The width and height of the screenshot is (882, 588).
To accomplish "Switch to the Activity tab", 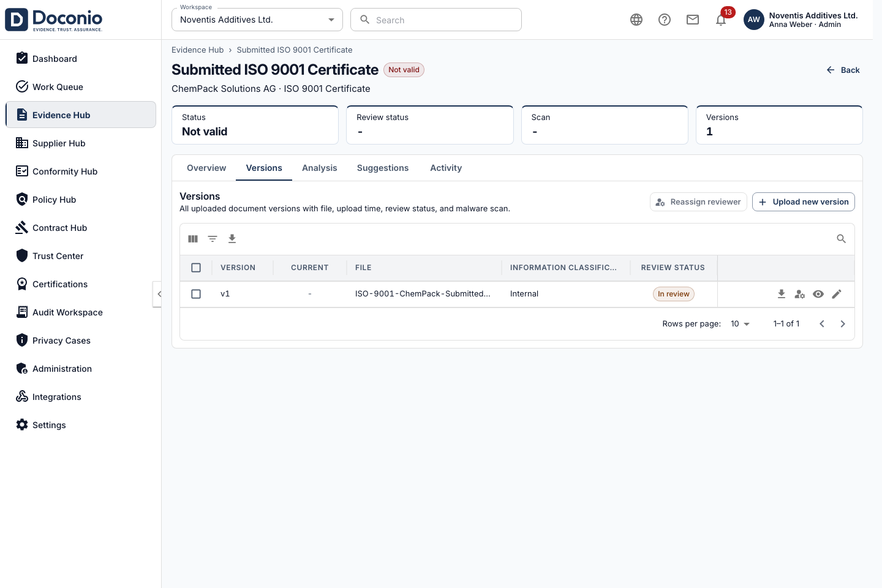I will [x=446, y=168].
